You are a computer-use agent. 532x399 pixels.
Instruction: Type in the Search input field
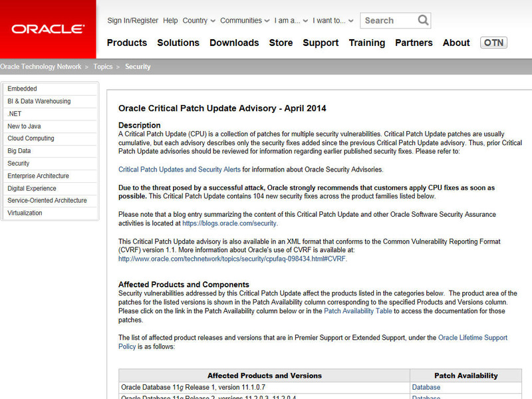[x=388, y=21]
